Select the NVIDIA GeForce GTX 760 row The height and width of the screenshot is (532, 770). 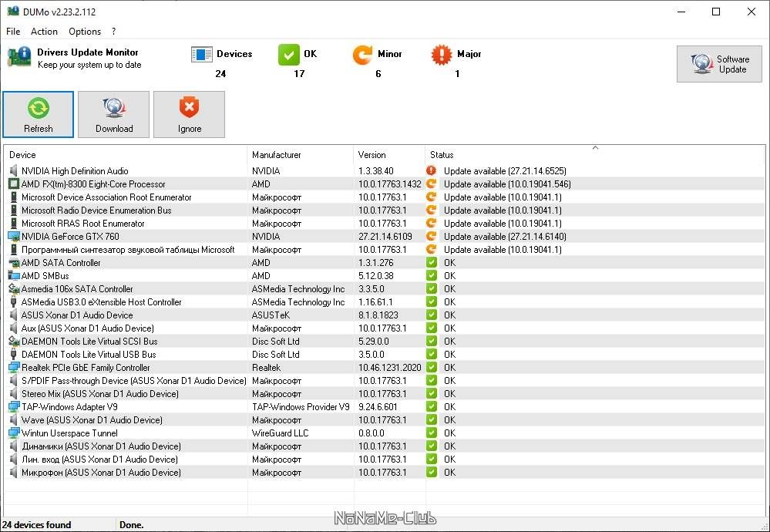coord(385,236)
